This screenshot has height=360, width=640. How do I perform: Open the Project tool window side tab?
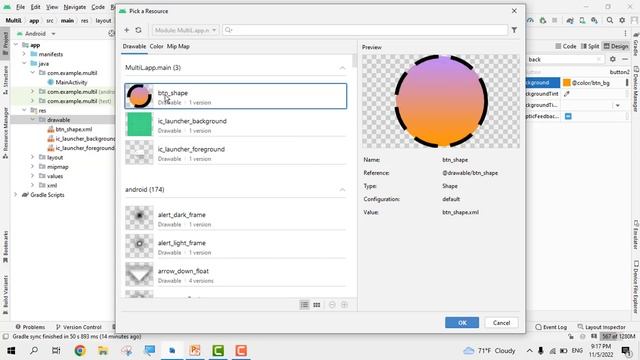(x=5, y=42)
